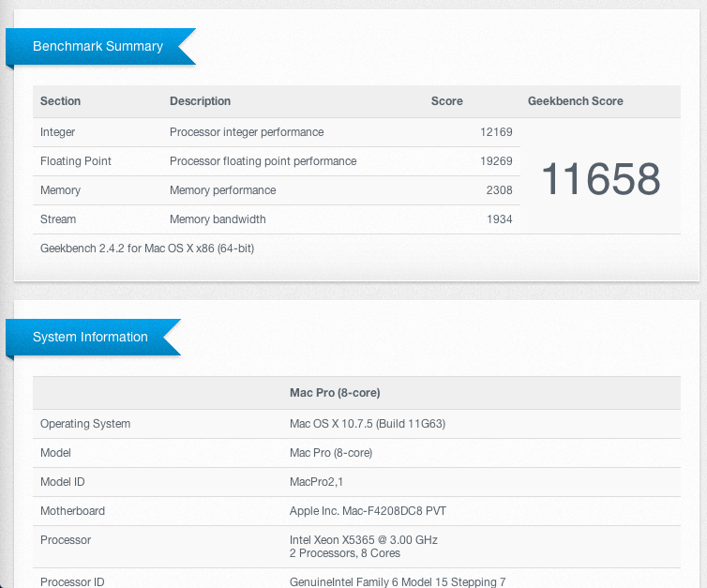707x588 pixels.
Task: Click 'Geekbench 2.4.2 for Mac OS X x86' footer
Action: (147, 249)
